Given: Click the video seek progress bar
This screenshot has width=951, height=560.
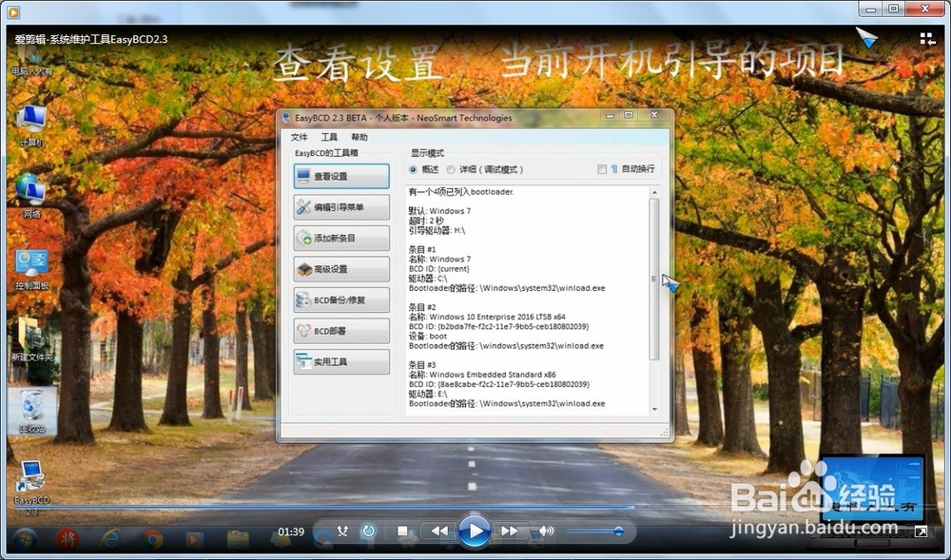Looking at the screenshot, I should click(475, 508).
